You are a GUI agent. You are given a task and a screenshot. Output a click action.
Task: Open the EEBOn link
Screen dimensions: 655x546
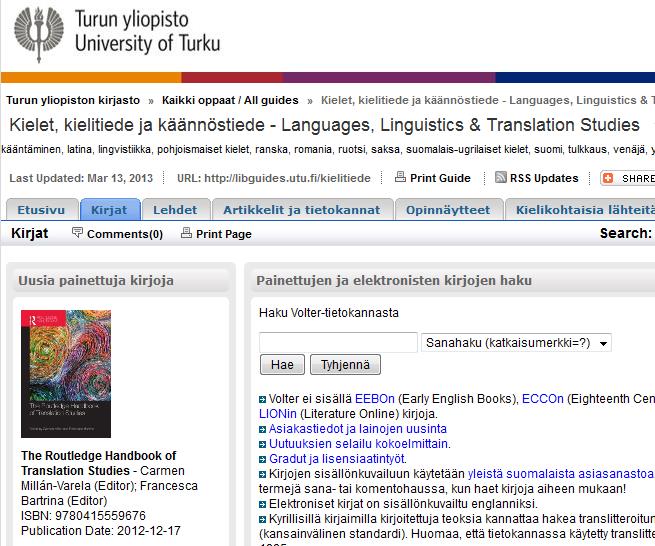pos(375,399)
